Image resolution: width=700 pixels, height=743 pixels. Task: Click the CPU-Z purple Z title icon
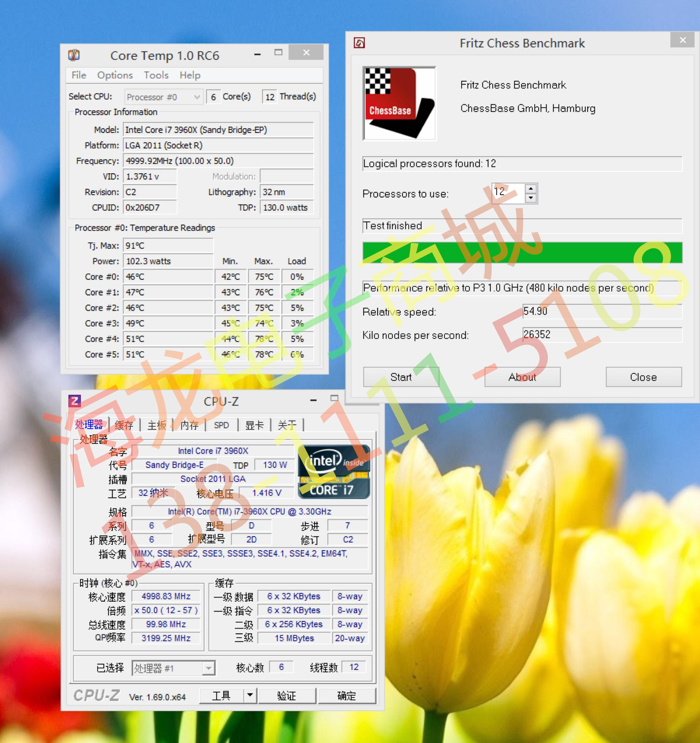click(74, 401)
